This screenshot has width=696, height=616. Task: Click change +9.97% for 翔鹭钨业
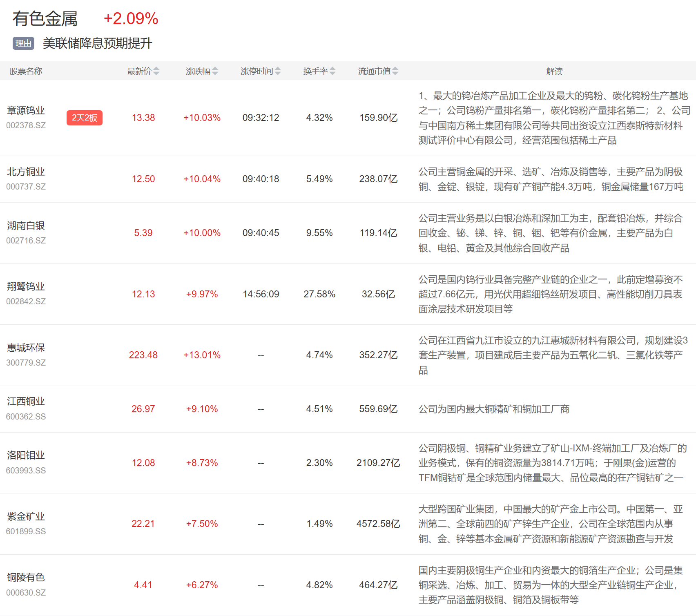pos(202,294)
